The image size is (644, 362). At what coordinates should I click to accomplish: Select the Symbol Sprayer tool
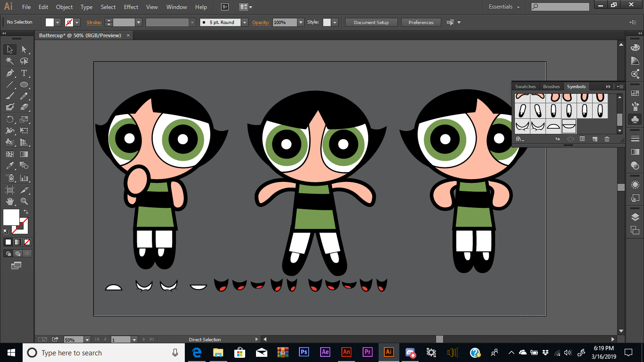coord(10,178)
